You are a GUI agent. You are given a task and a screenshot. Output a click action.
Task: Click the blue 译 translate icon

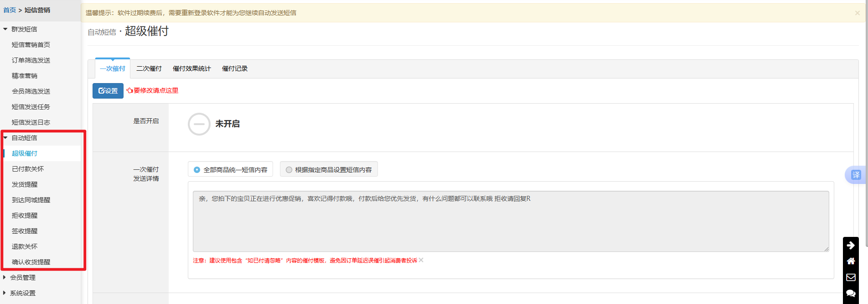click(856, 175)
